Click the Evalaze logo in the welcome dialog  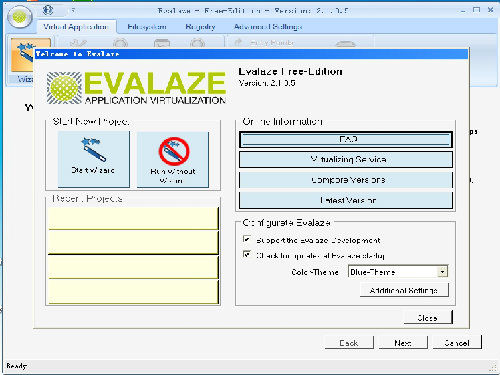(x=136, y=88)
